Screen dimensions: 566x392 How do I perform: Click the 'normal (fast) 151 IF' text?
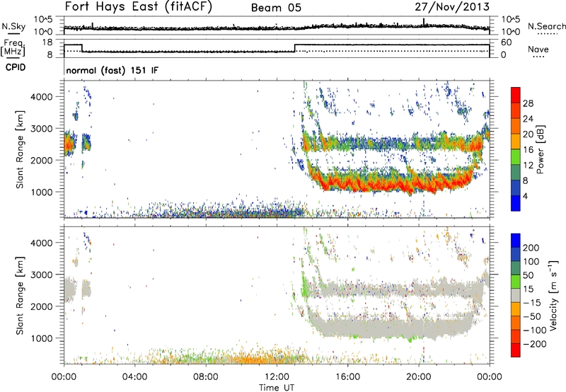[112, 70]
